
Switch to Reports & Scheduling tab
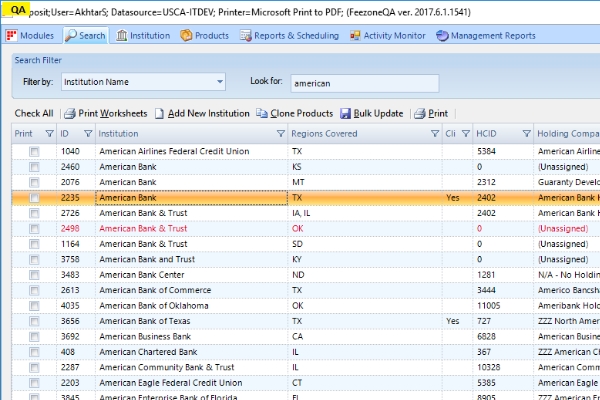(290, 36)
